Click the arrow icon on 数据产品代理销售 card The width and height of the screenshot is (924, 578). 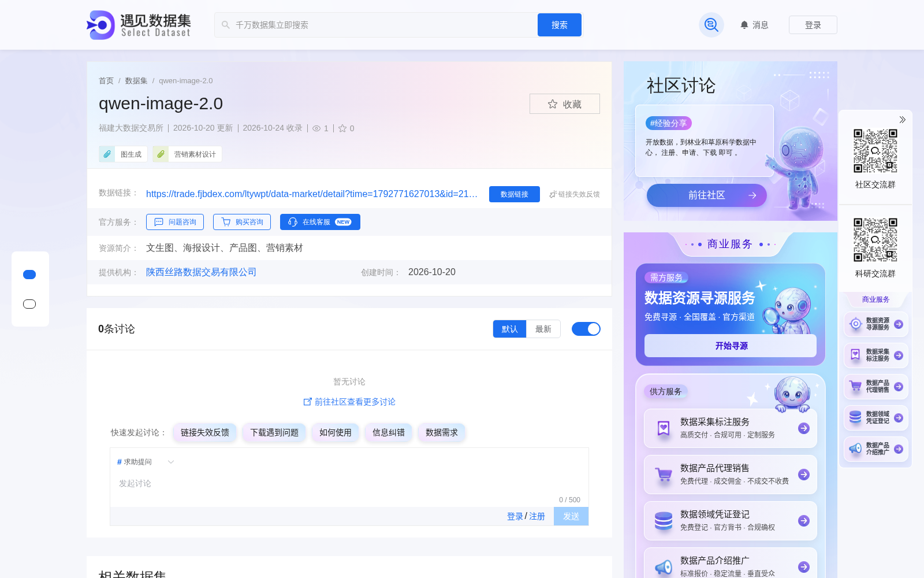804,475
